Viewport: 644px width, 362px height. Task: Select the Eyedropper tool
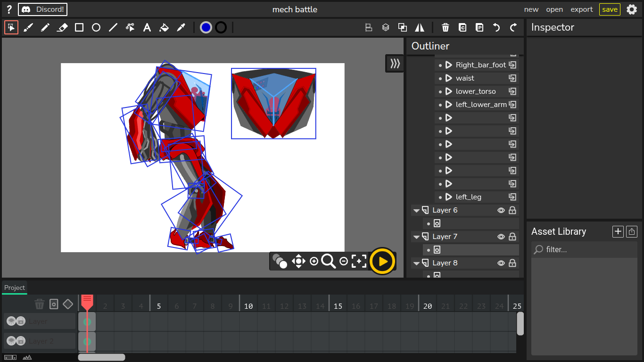pos(181,28)
